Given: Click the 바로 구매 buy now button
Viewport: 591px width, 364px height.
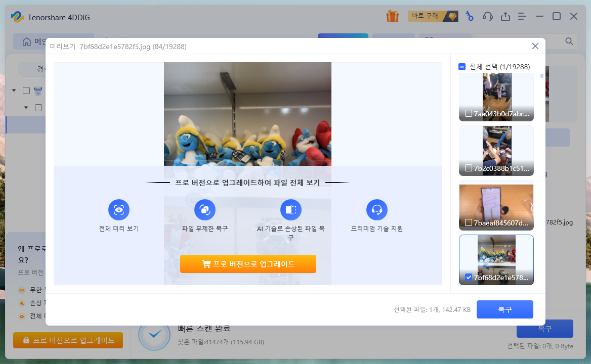Looking at the screenshot, I should click(x=433, y=16).
